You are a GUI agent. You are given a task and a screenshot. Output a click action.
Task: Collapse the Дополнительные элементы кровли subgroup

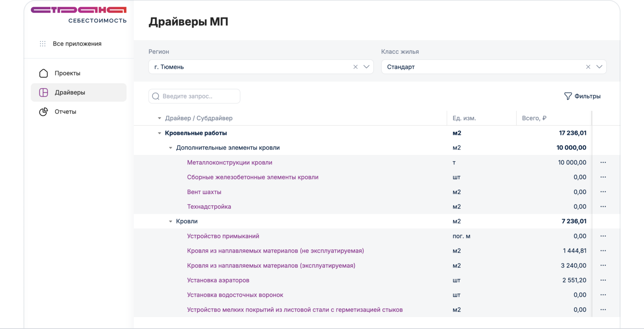pyautogui.click(x=171, y=148)
